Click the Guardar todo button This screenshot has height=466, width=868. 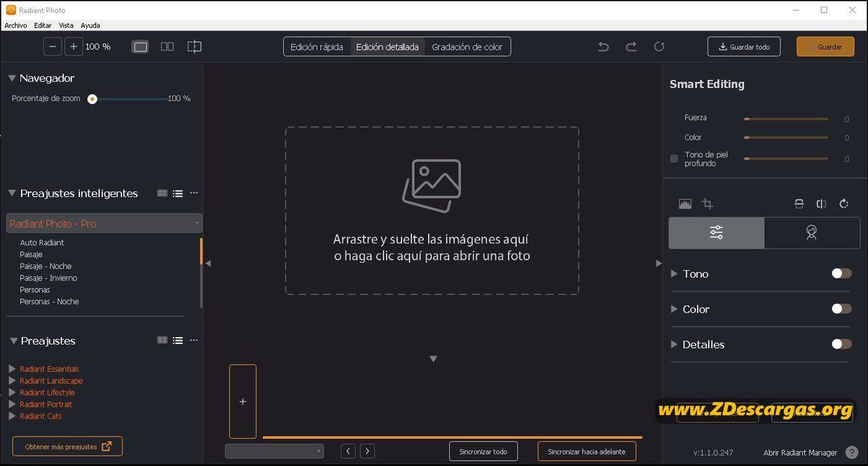coord(744,47)
